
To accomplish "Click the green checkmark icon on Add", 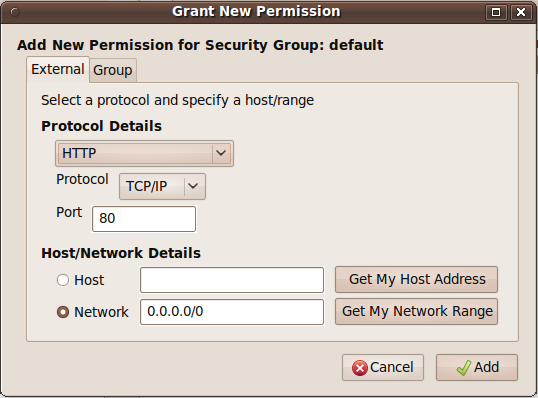I will point(464,368).
